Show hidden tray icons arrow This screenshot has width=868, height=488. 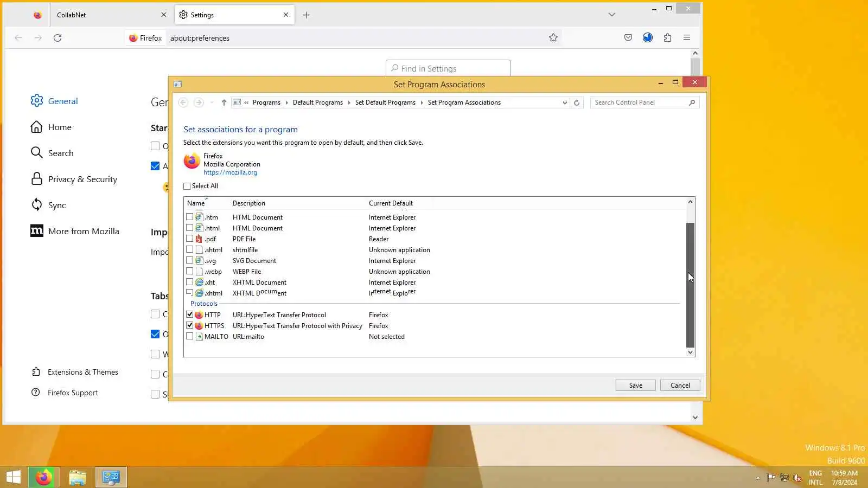(758, 478)
